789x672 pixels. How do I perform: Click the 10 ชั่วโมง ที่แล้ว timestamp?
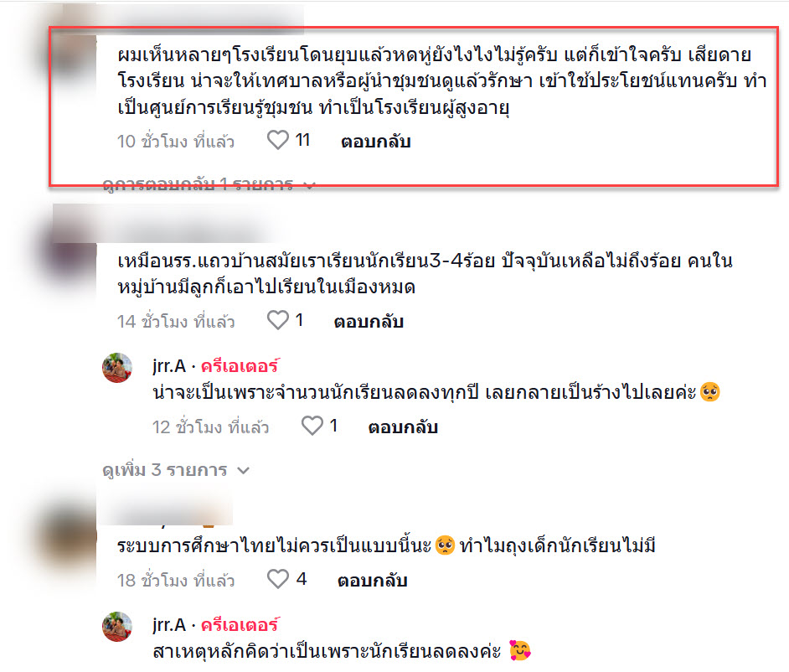pos(176,142)
